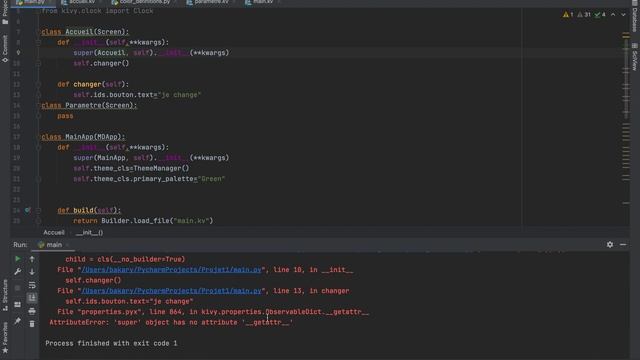Click 'File "properties.pyx"' traceback line
The width and height of the screenshot is (640, 360).
point(213,312)
